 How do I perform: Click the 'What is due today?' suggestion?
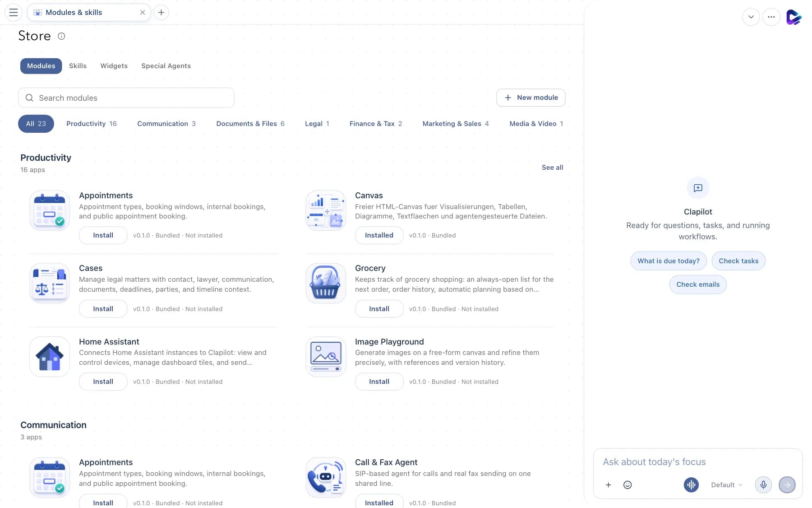pyautogui.click(x=669, y=261)
